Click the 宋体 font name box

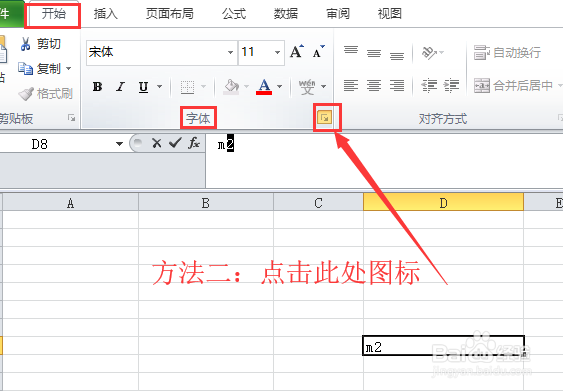157,53
